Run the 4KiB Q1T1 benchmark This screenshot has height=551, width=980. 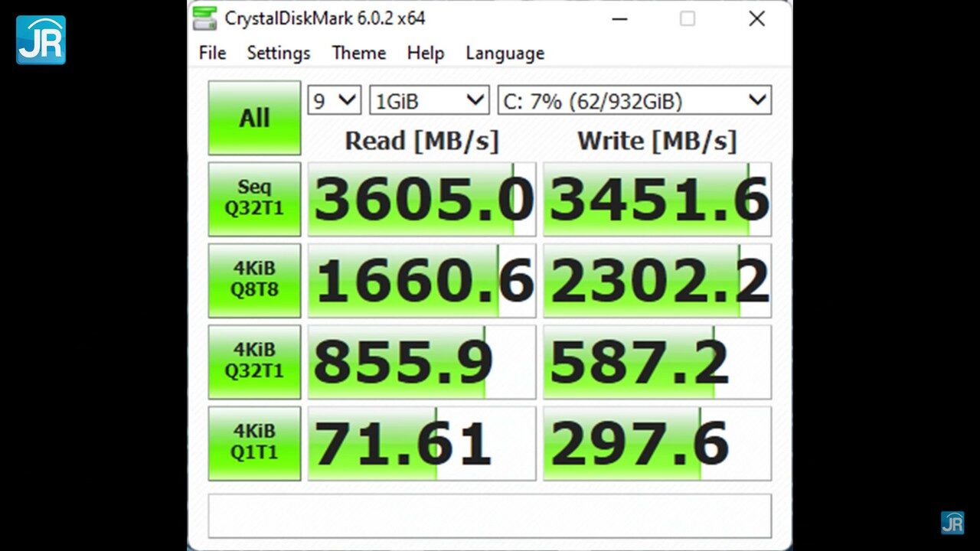pos(253,442)
